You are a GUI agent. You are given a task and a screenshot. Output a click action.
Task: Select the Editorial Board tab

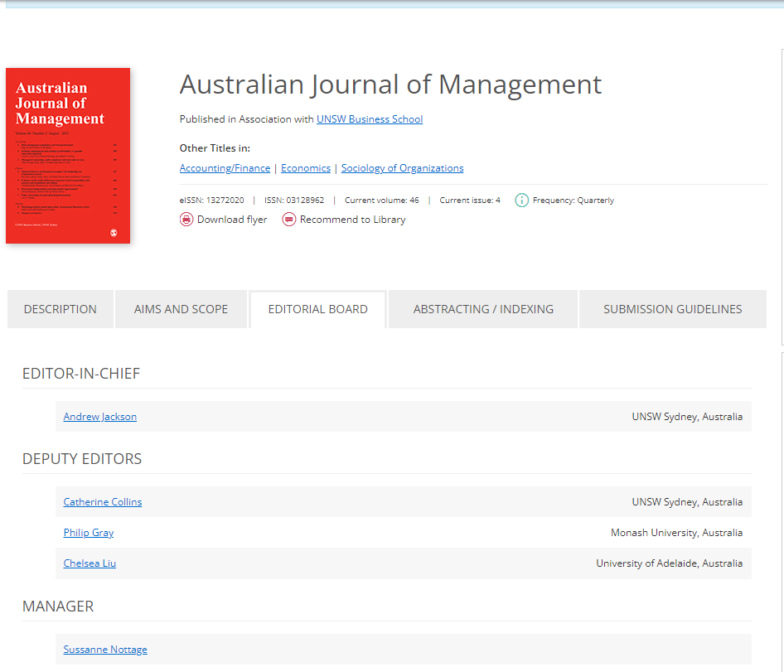pyautogui.click(x=318, y=309)
